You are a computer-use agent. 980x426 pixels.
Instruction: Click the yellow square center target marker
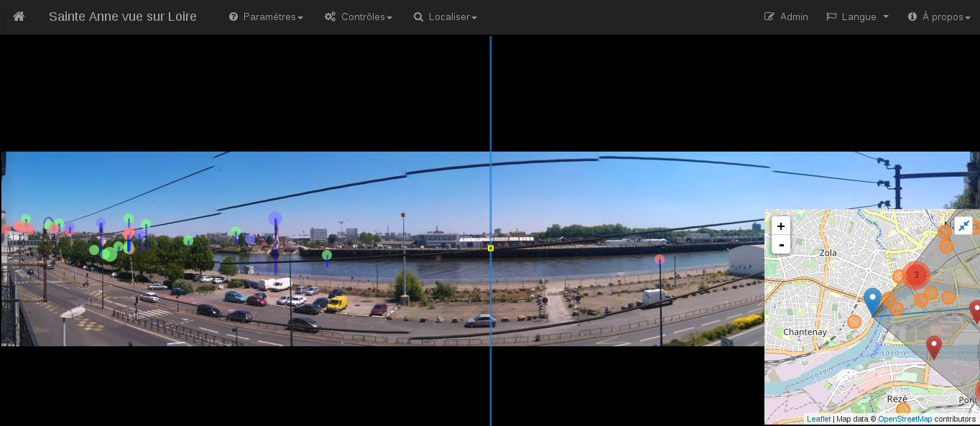click(491, 248)
